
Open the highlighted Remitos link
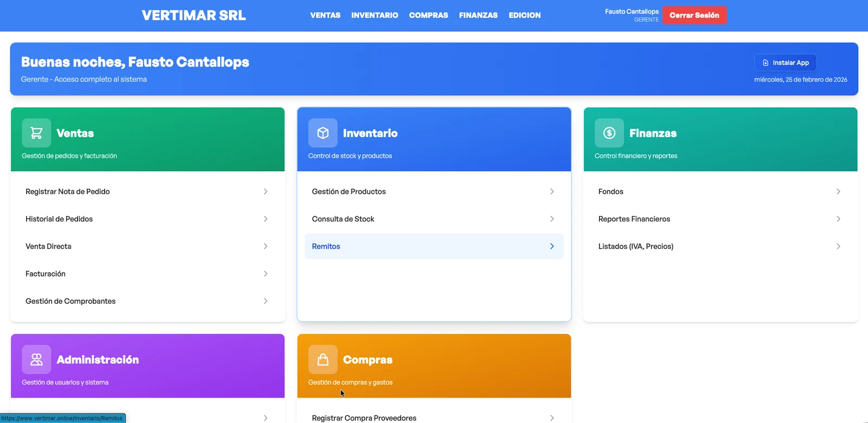(434, 246)
